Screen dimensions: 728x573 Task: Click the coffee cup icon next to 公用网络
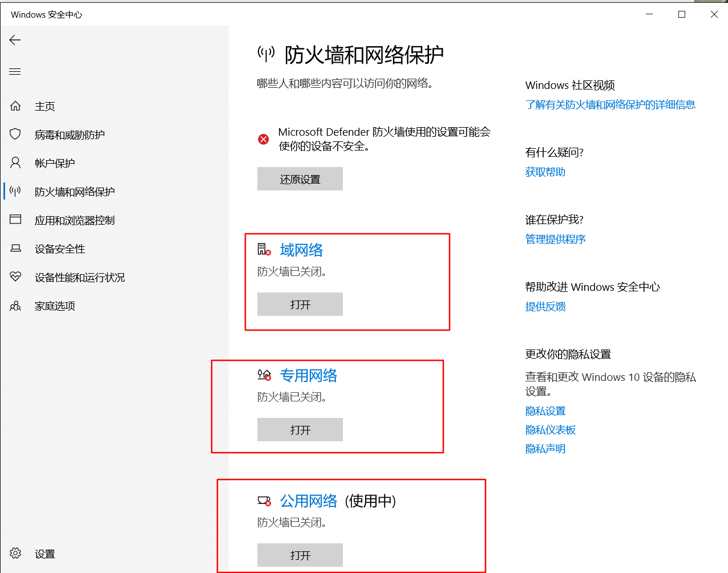(264, 501)
